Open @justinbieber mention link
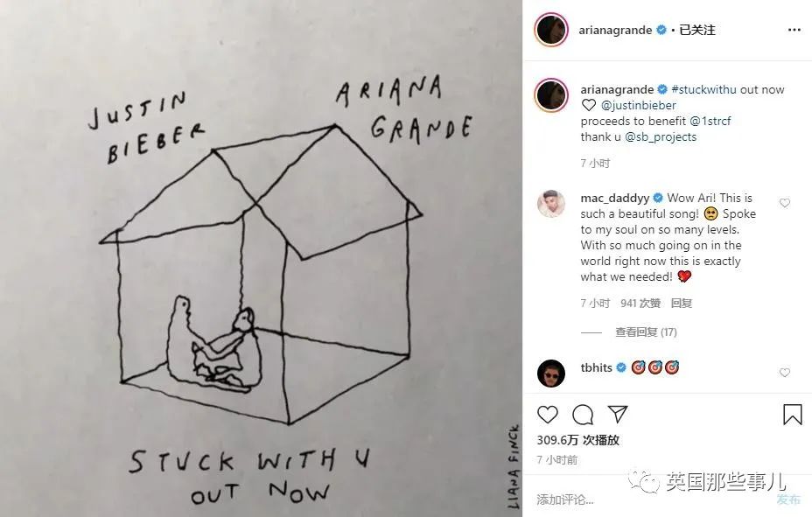 pos(639,106)
